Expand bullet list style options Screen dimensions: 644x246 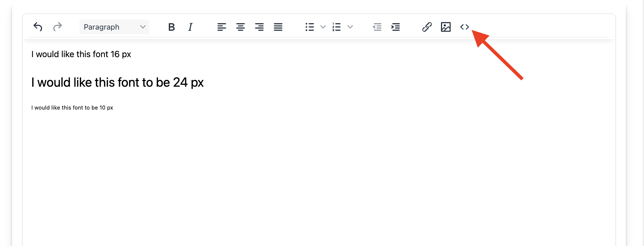[323, 27]
